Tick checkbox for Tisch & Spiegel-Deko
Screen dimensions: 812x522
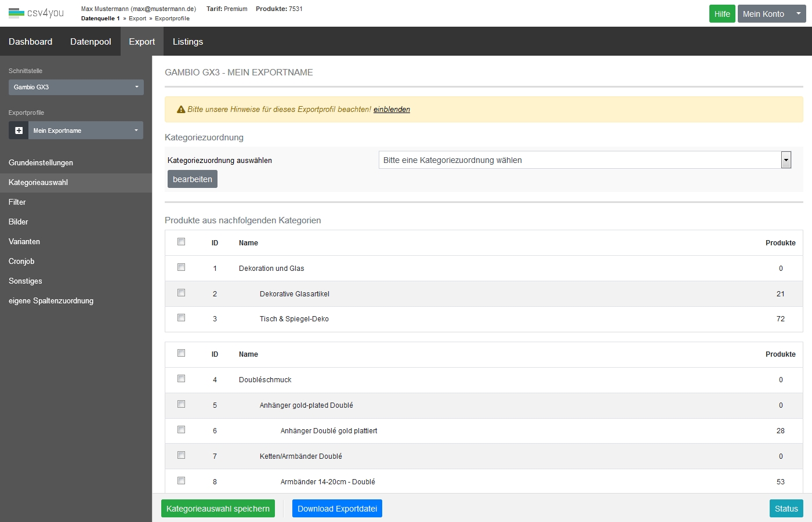182,318
